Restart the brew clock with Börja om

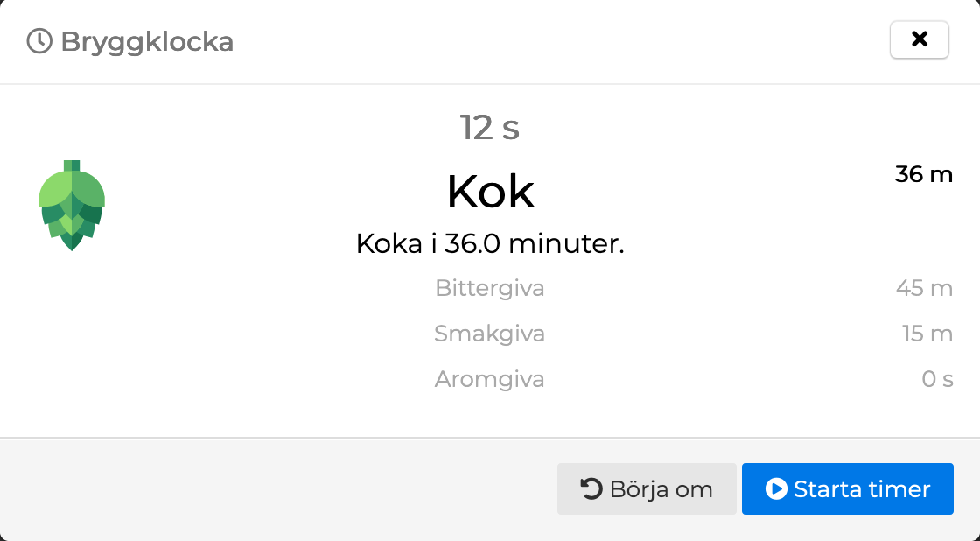pos(647,488)
